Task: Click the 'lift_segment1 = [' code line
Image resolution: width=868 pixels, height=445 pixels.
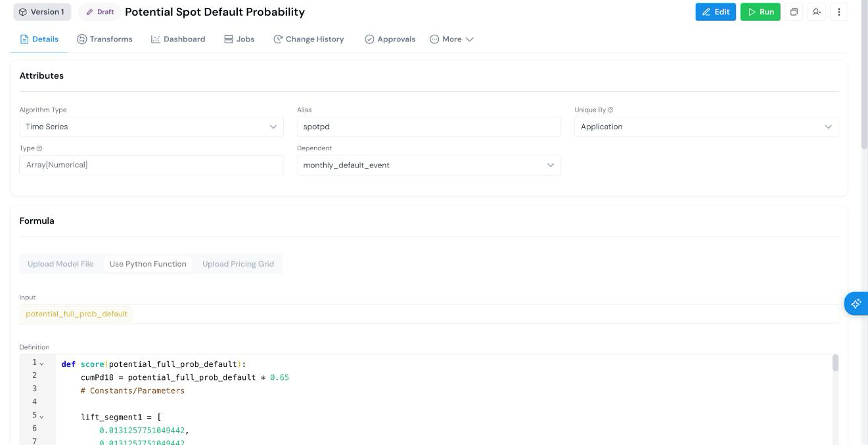Action: point(122,417)
